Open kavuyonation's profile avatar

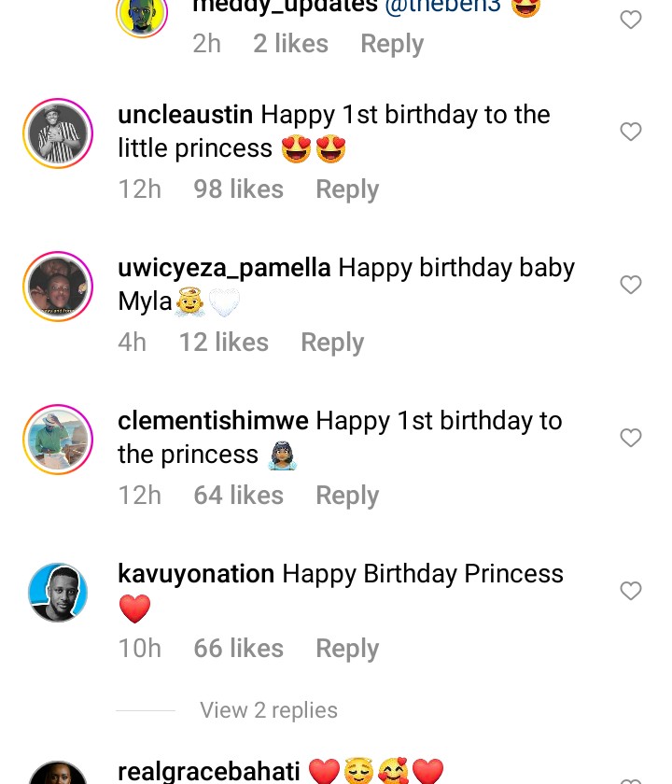coord(58,593)
